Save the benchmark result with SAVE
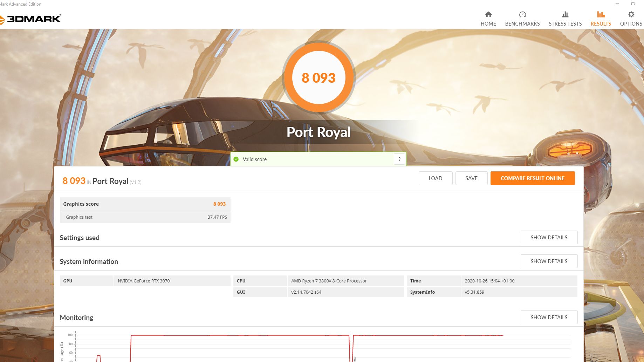 (471, 178)
